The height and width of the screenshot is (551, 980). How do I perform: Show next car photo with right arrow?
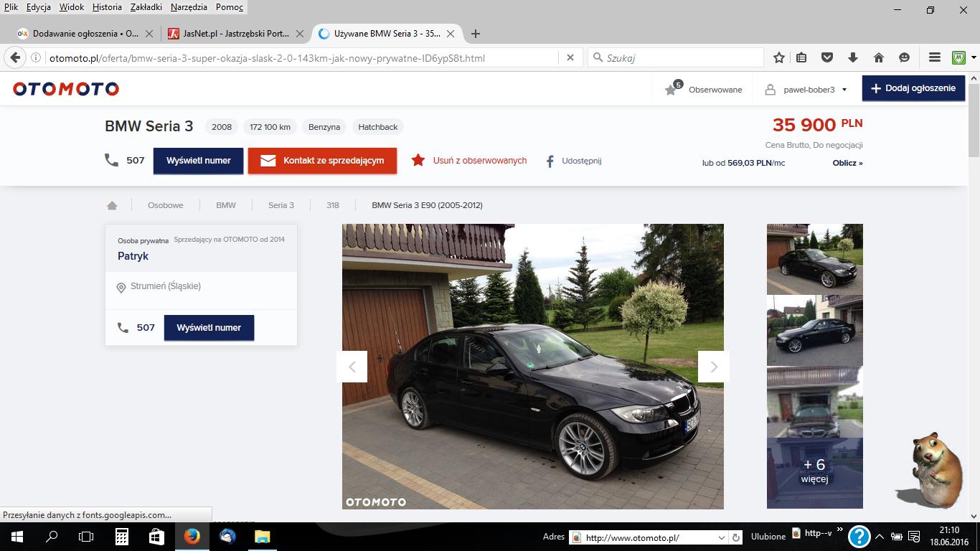(x=713, y=367)
